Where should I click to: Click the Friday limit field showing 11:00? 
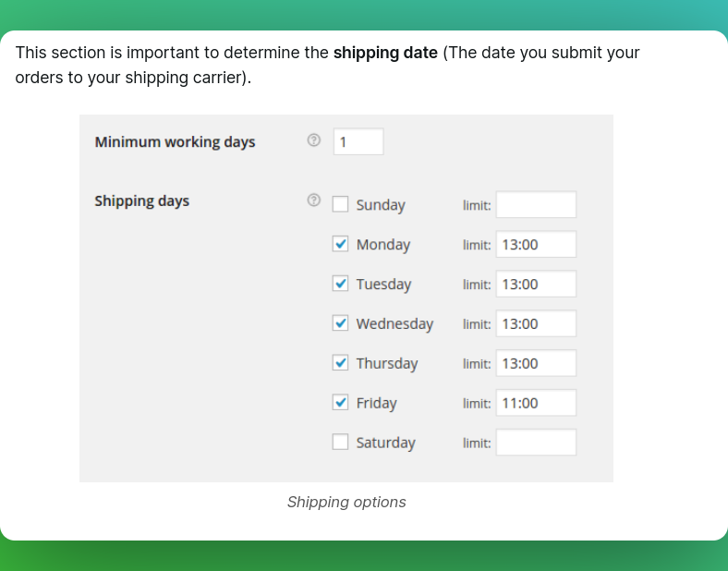(536, 403)
